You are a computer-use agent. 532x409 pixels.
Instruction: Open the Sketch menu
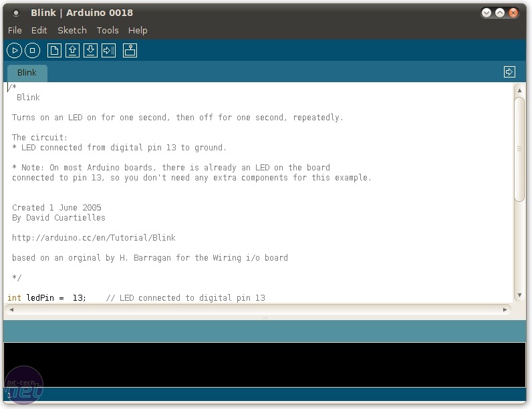point(72,31)
